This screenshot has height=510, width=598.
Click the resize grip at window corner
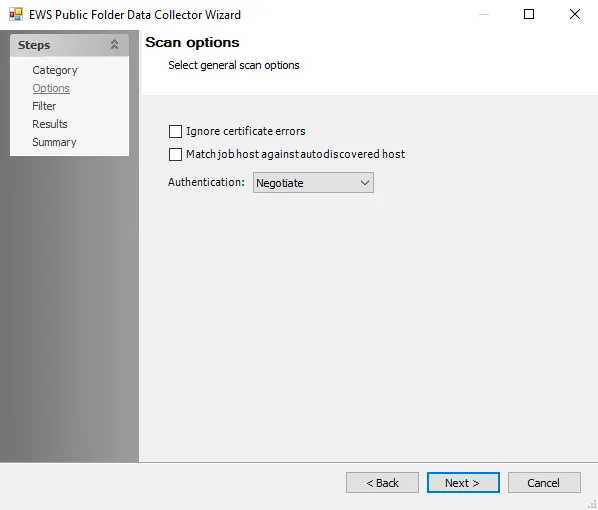pyautogui.click(x=592, y=504)
